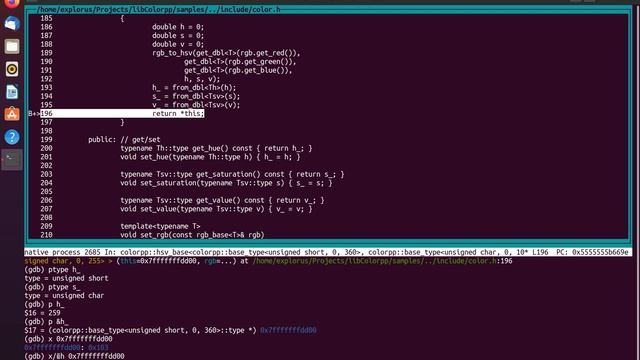Click the 'native process 2685' status line
640x360 pixels.
[x=328, y=252]
